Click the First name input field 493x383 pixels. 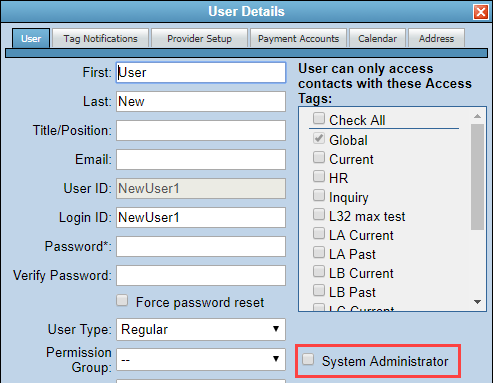tap(201, 72)
